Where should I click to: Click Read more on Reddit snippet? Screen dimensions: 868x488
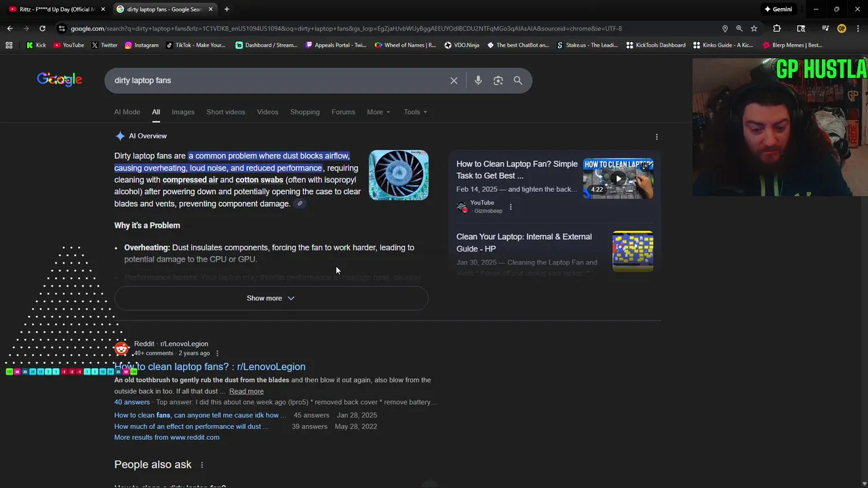[x=246, y=392]
